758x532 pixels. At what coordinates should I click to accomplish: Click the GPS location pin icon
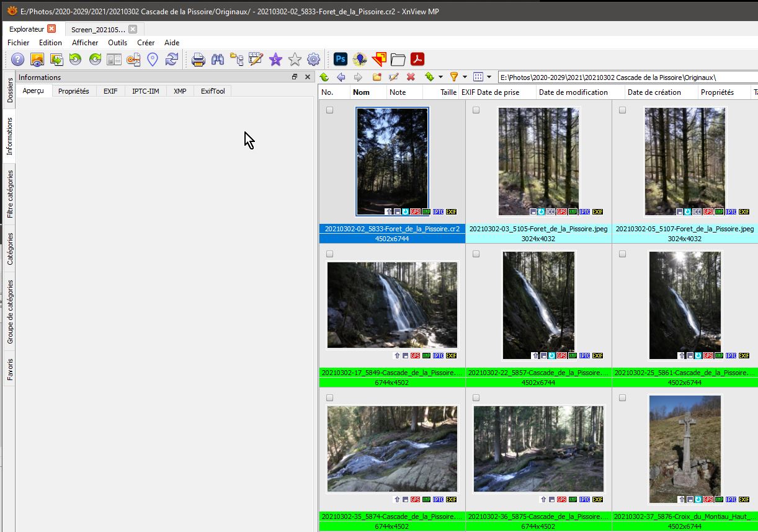(153, 60)
